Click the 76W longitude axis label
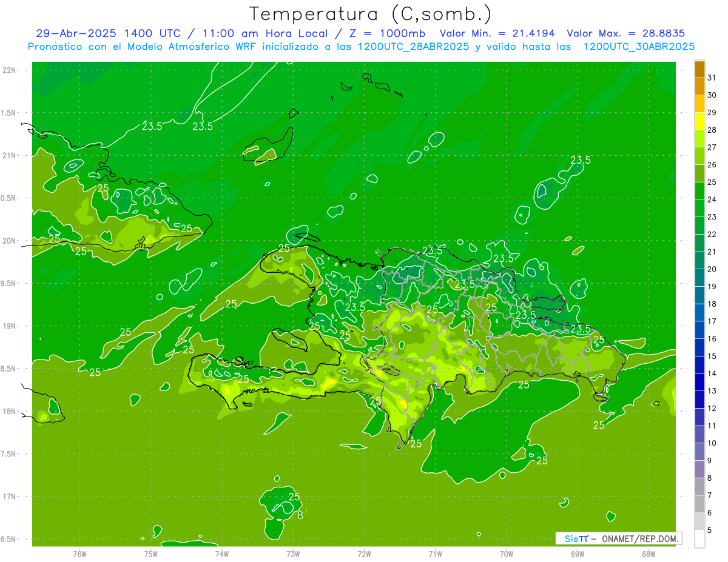728x562 pixels. (79, 554)
